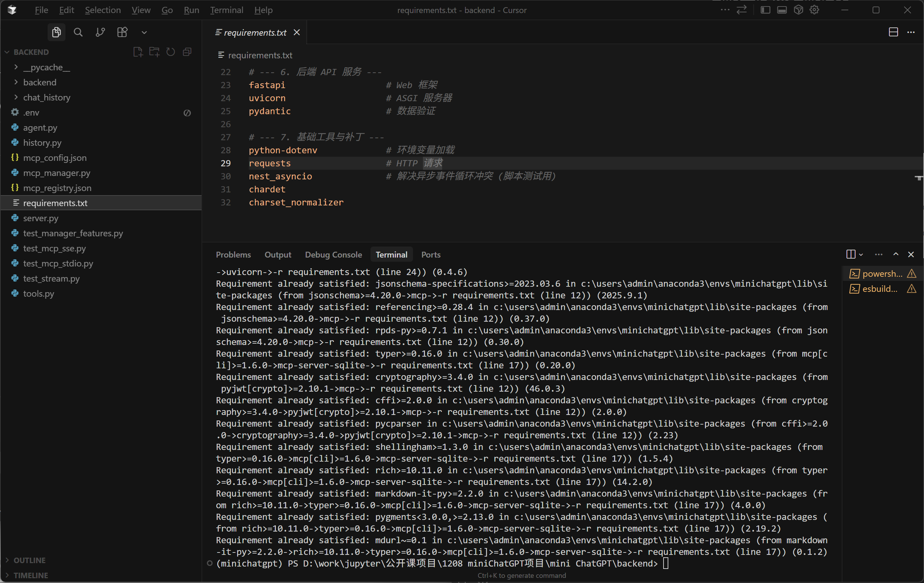Open the Search view icon

tap(78, 32)
